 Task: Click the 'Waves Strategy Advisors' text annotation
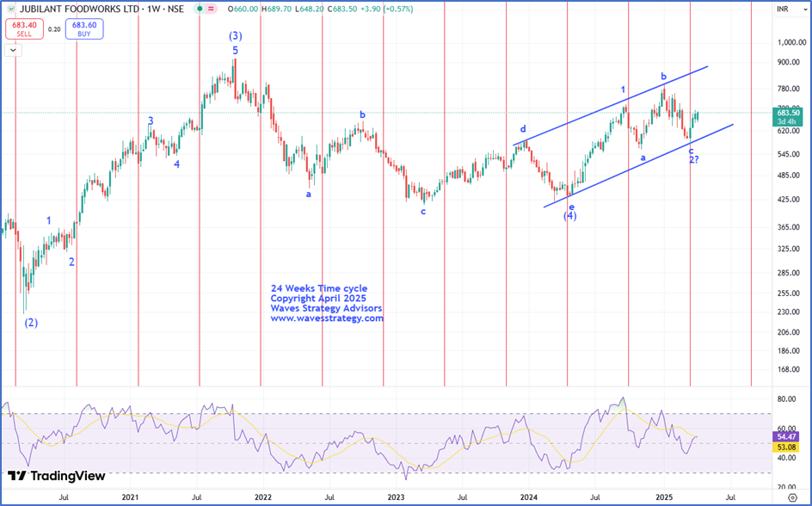[x=326, y=308]
